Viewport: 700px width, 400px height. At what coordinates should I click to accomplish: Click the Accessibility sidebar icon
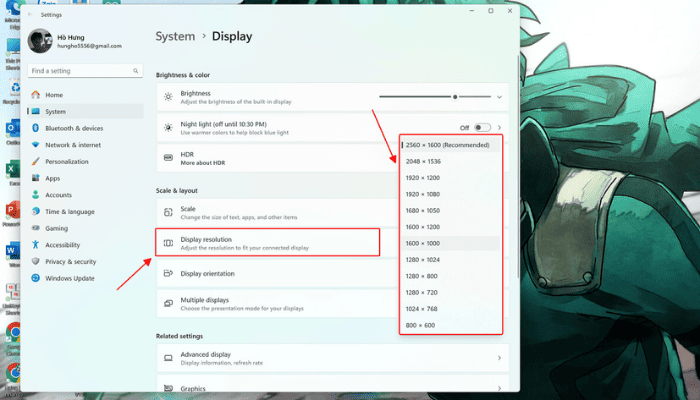[36, 245]
